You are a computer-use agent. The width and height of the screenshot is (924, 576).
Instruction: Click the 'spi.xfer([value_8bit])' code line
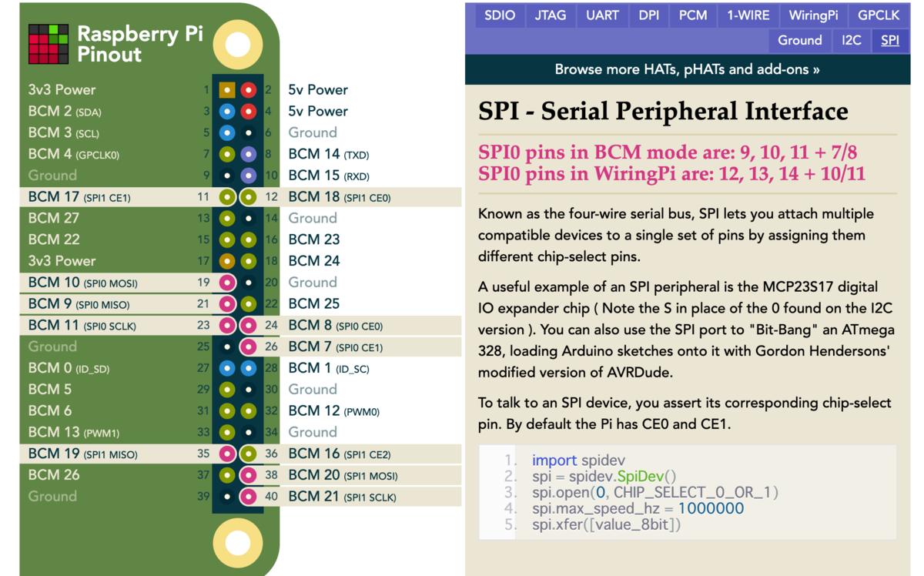pyautogui.click(x=607, y=525)
